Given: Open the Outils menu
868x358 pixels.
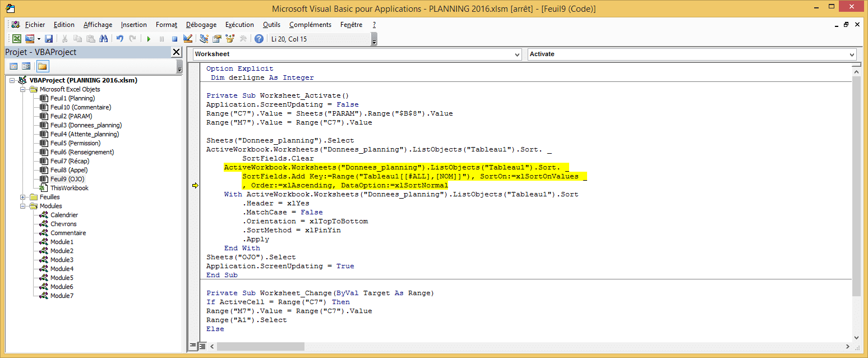Looking at the screenshot, I should click(271, 25).
